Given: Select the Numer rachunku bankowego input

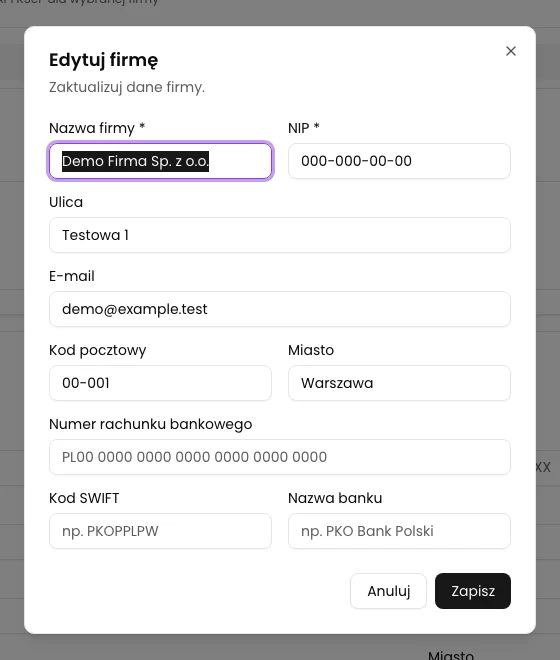Looking at the screenshot, I should (x=280, y=457).
